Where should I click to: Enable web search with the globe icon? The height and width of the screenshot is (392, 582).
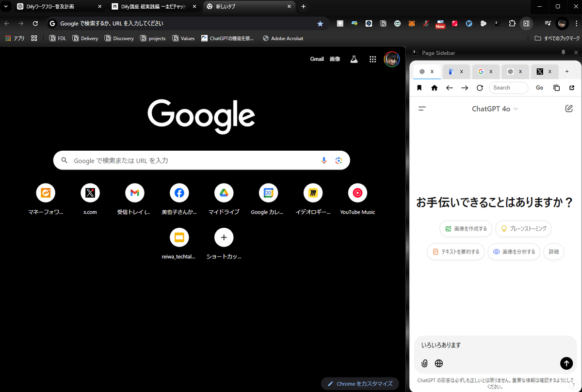(438, 363)
